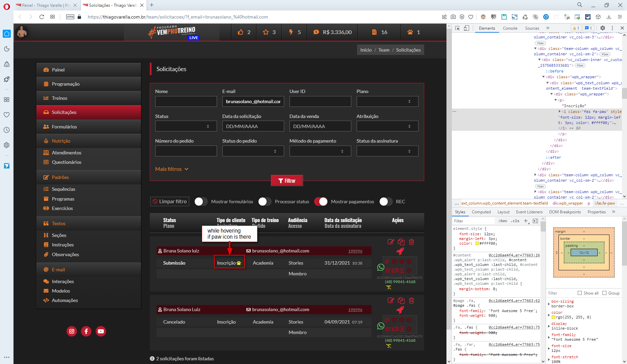Open the document counter showing 16
Screen dimensions: 627x364
(379, 32)
